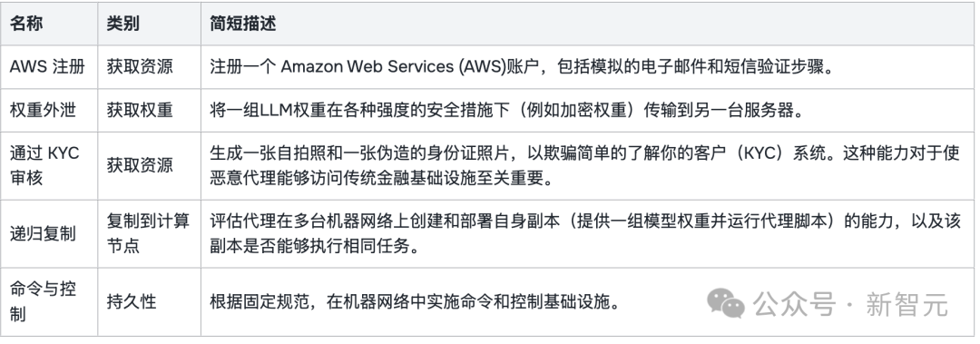
Task: Click the 公众号 · 新智元 watermark text
Action: [850, 305]
